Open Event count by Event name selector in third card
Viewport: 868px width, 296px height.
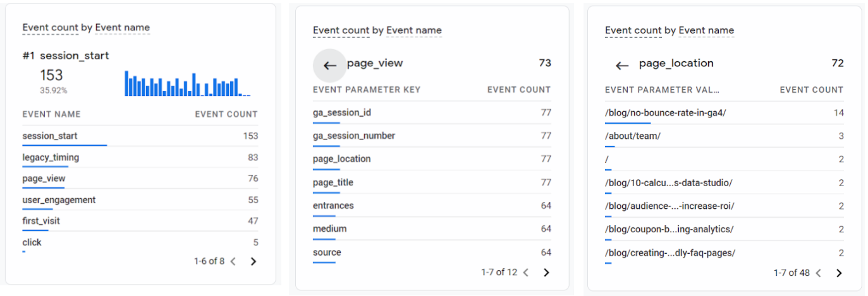click(x=669, y=30)
